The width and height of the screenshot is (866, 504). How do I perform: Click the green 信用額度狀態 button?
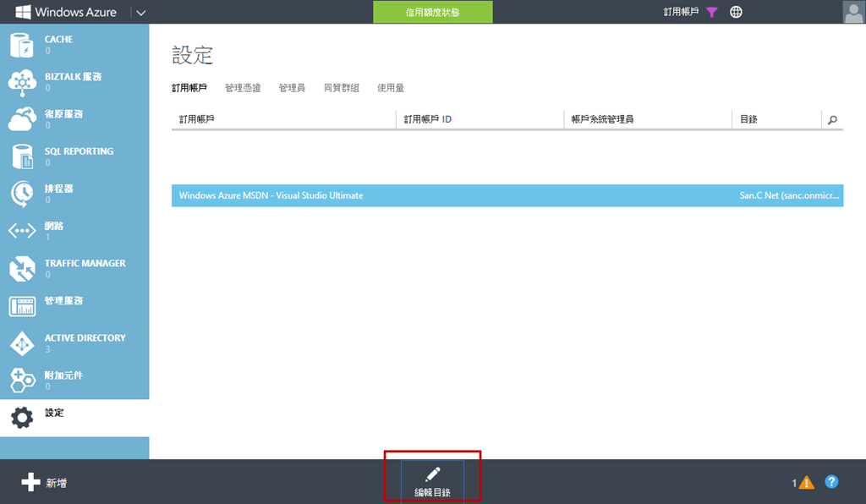click(433, 12)
